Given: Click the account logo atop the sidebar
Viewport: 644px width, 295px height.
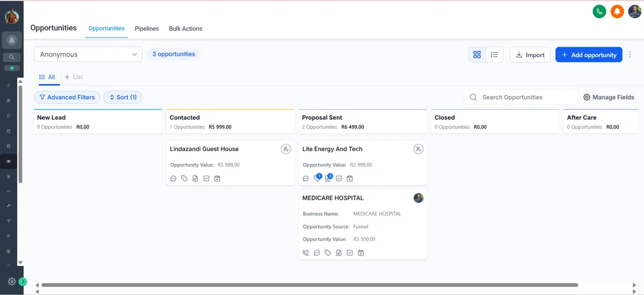Looking at the screenshot, I should (12, 17).
